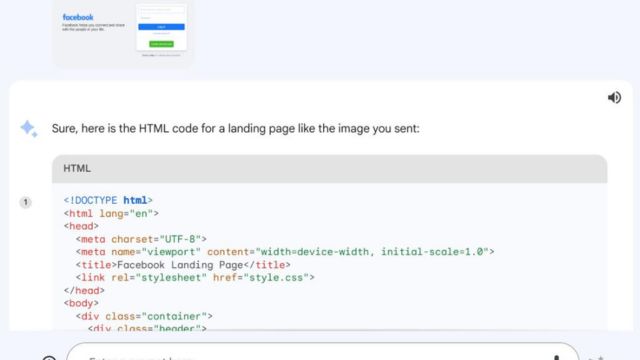The width and height of the screenshot is (640, 360).
Task: Click the microphone icon in the prompt box
Action: [556, 357]
